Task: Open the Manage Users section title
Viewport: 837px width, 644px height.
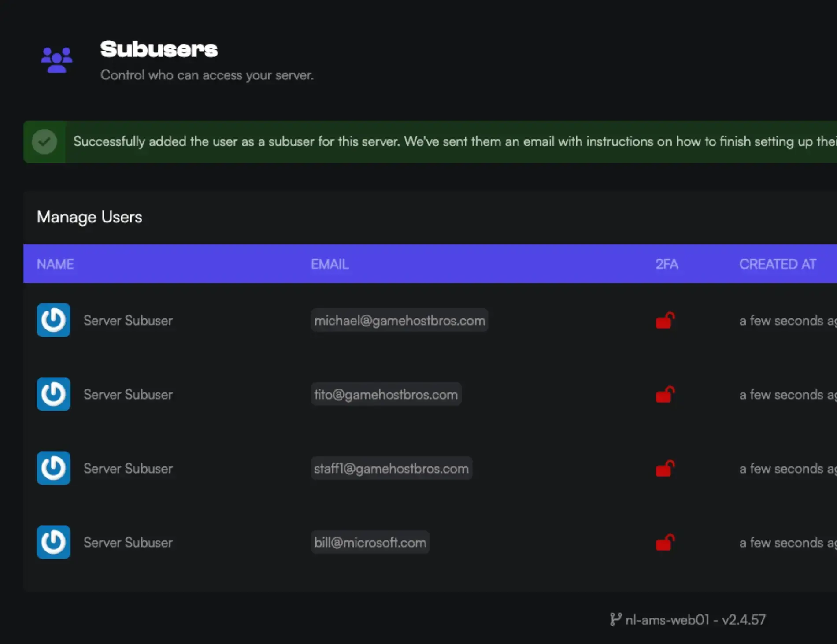Action: (x=89, y=216)
